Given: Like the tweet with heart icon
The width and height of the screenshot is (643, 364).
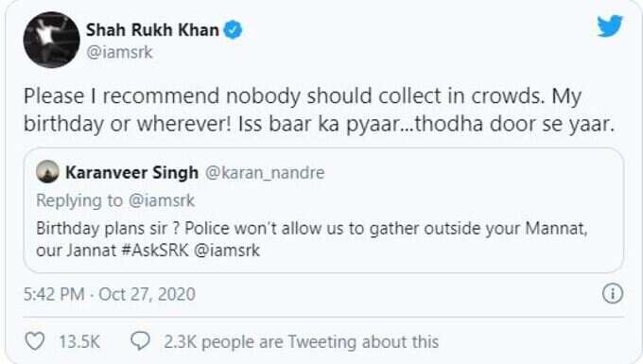Looking at the screenshot, I should click(x=35, y=341).
